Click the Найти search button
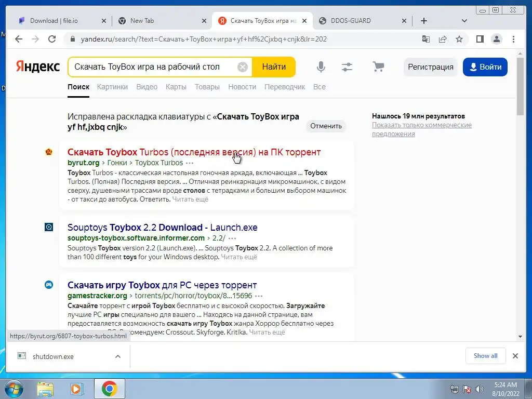This screenshot has width=532, height=399. pyautogui.click(x=274, y=67)
